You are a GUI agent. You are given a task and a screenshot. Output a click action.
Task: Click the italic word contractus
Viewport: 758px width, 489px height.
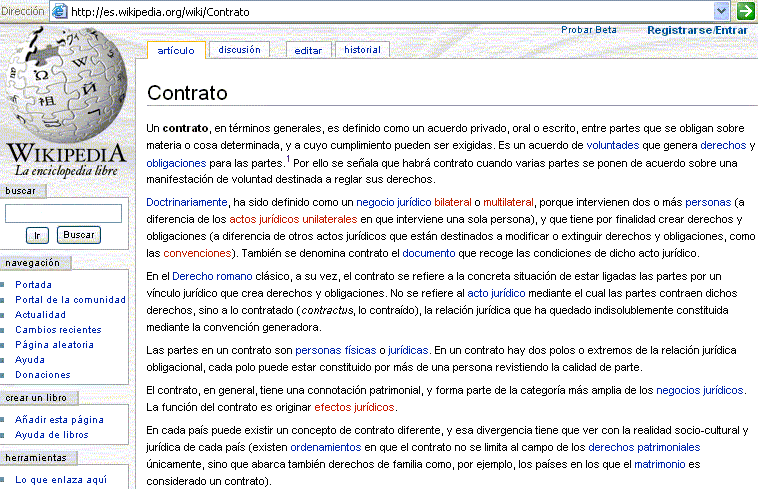pos(327,310)
